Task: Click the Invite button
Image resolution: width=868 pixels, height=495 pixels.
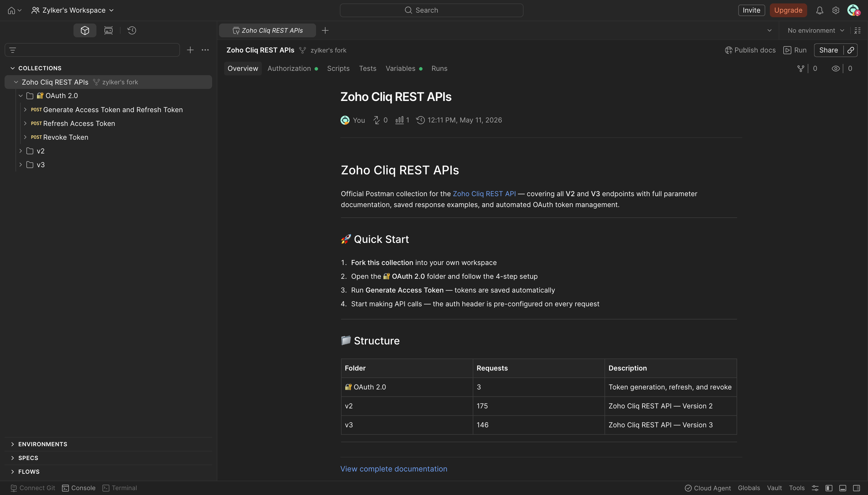Action: point(751,11)
